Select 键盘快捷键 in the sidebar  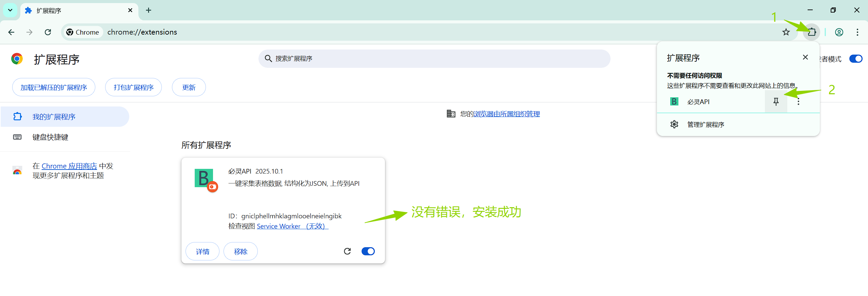50,137
